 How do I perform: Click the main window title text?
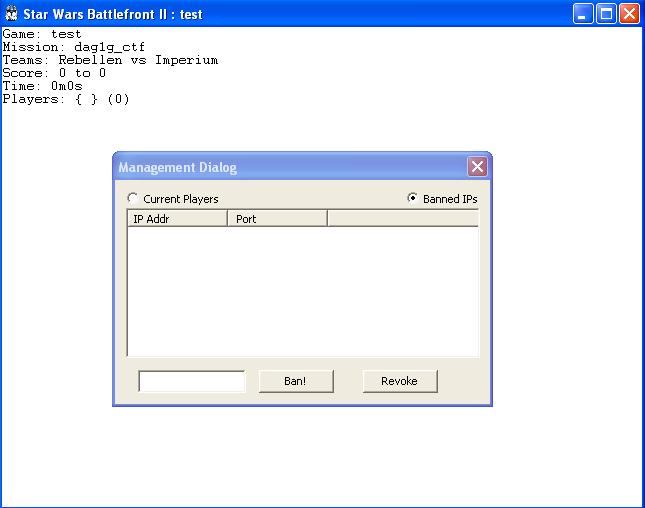(115, 14)
